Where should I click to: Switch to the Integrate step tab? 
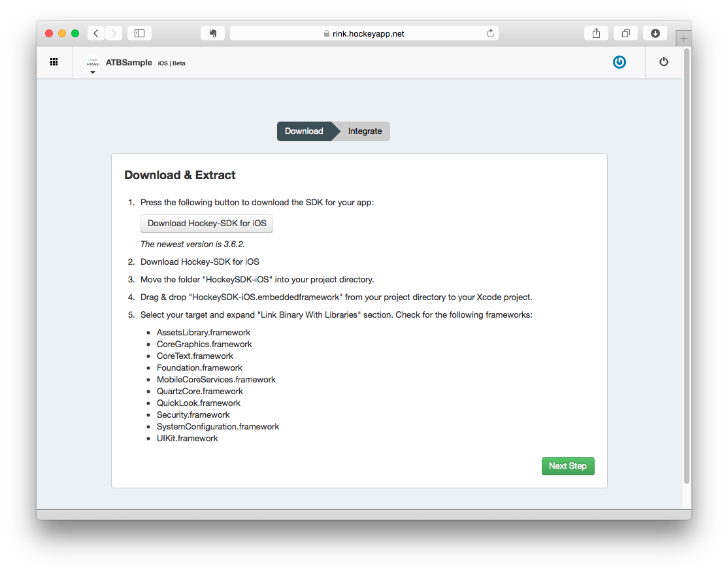365,131
